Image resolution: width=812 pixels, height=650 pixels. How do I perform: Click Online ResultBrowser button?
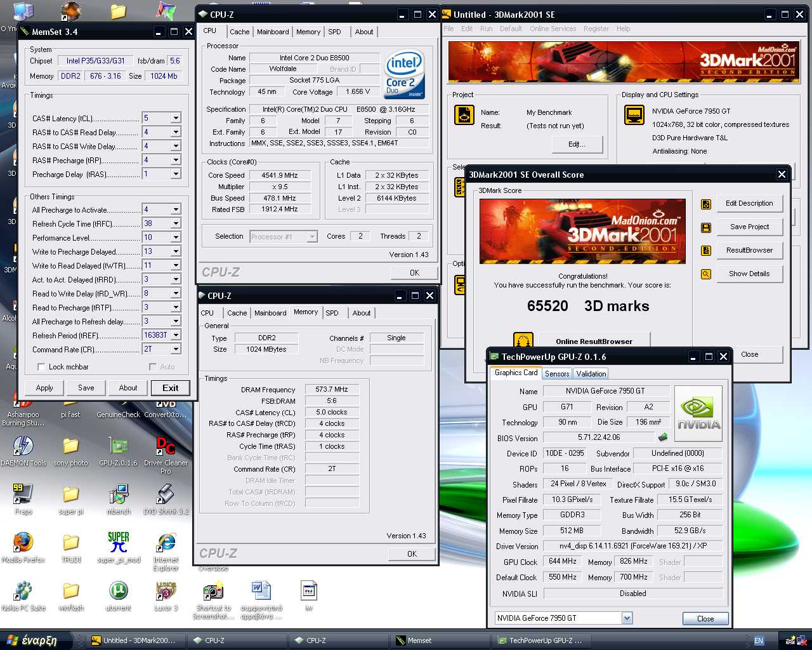tap(594, 341)
